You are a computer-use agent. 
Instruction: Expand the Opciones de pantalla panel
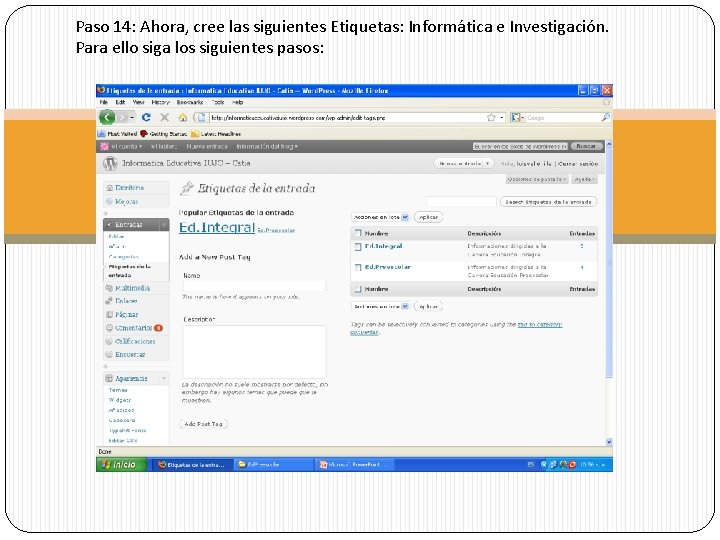click(537, 179)
